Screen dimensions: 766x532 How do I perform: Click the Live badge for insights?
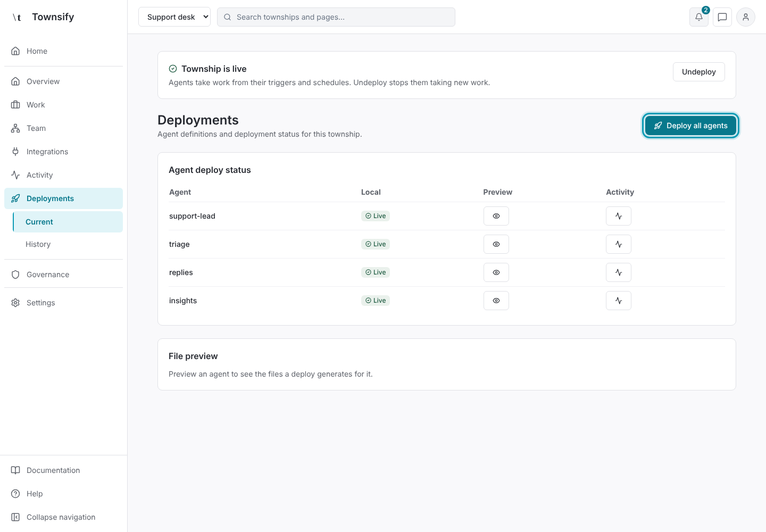376,301
